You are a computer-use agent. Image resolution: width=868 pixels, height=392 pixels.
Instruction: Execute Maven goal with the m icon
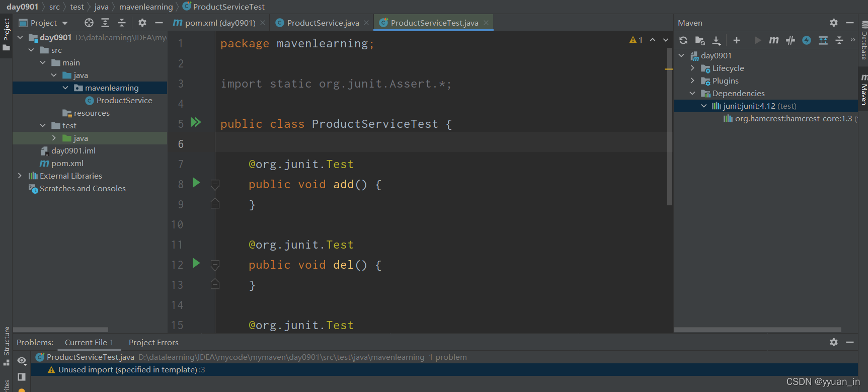[x=774, y=40]
